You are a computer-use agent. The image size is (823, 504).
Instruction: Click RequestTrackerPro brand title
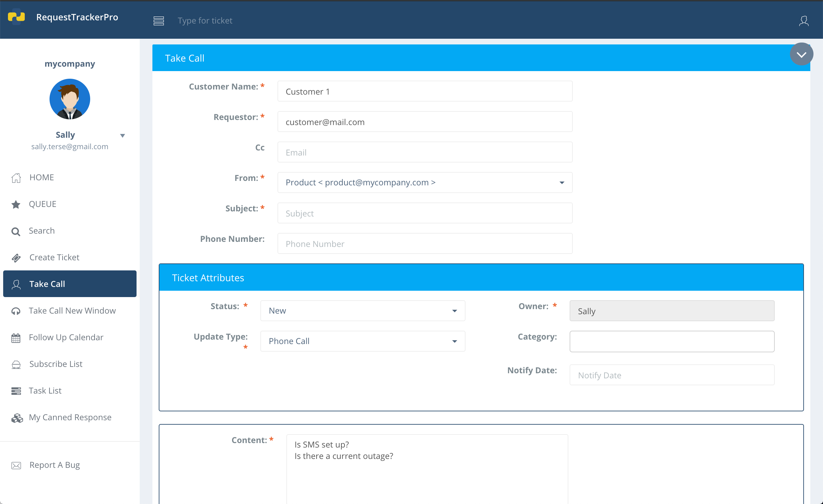click(x=77, y=17)
